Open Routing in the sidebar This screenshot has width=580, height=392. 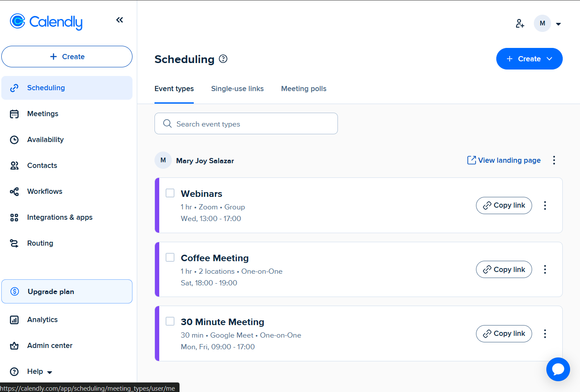click(x=67, y=243)
